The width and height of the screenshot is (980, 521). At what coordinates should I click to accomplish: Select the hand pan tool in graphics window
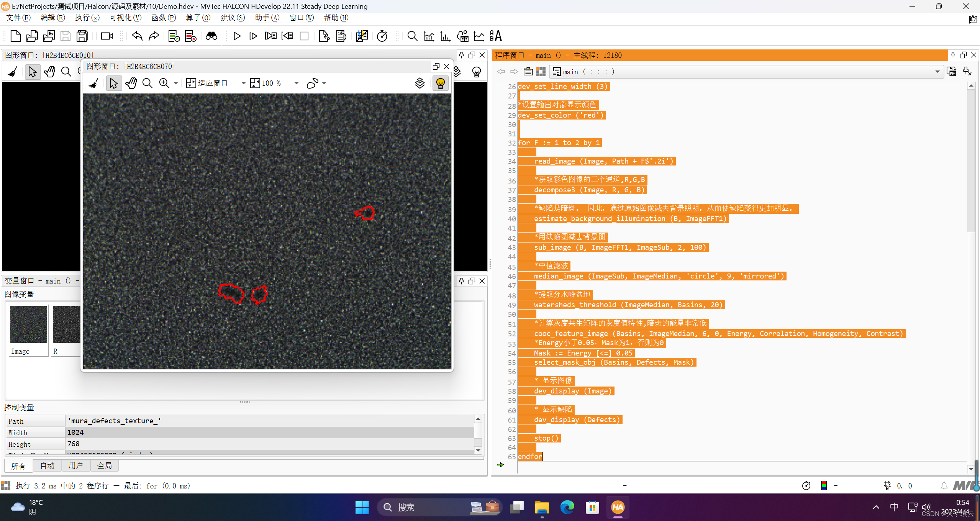point(131,83)
